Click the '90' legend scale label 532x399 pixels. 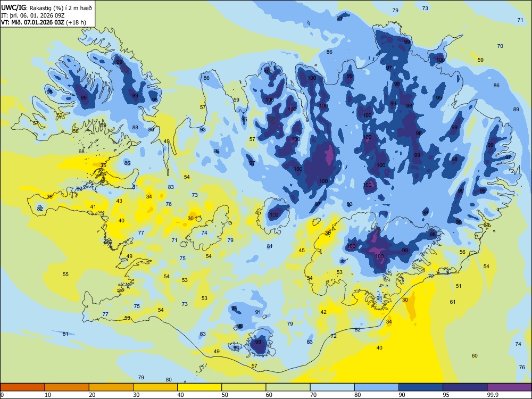[x=402, y=395]
